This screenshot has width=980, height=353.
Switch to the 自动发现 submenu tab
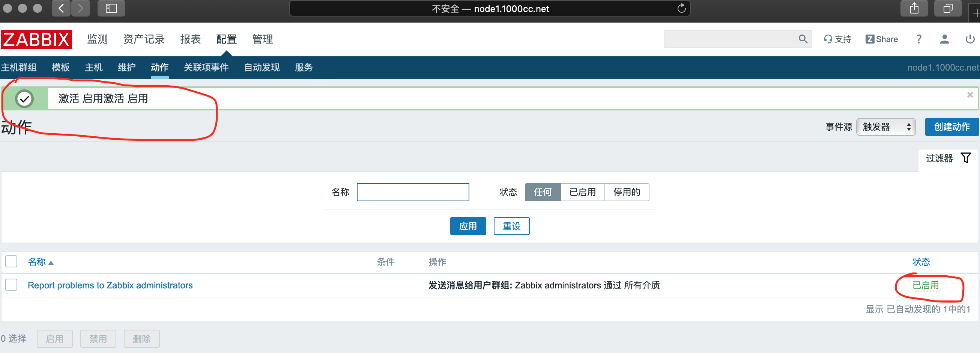[262, 67]
